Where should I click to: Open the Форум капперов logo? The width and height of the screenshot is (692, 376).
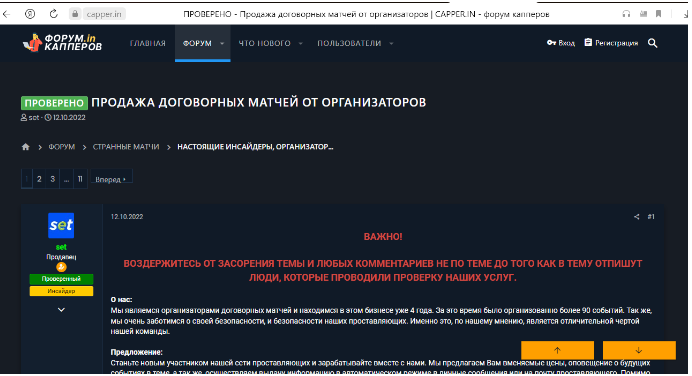click(62, 43)
